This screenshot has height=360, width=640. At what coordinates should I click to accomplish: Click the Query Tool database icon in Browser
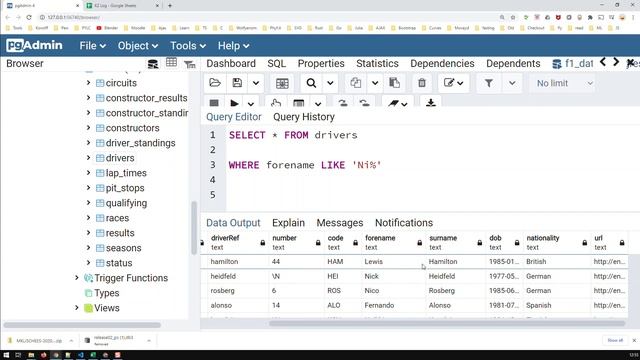pos(153,64)
